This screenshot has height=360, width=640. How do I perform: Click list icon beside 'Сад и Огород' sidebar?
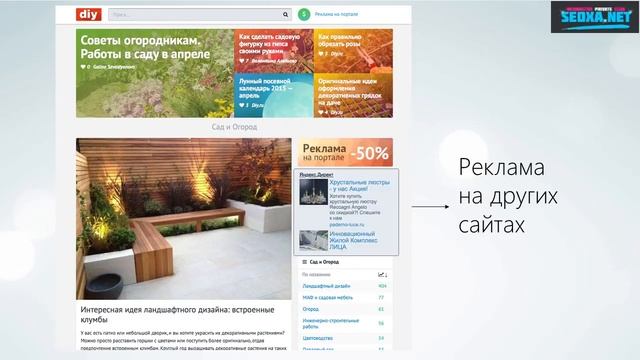tap(304, 262)
